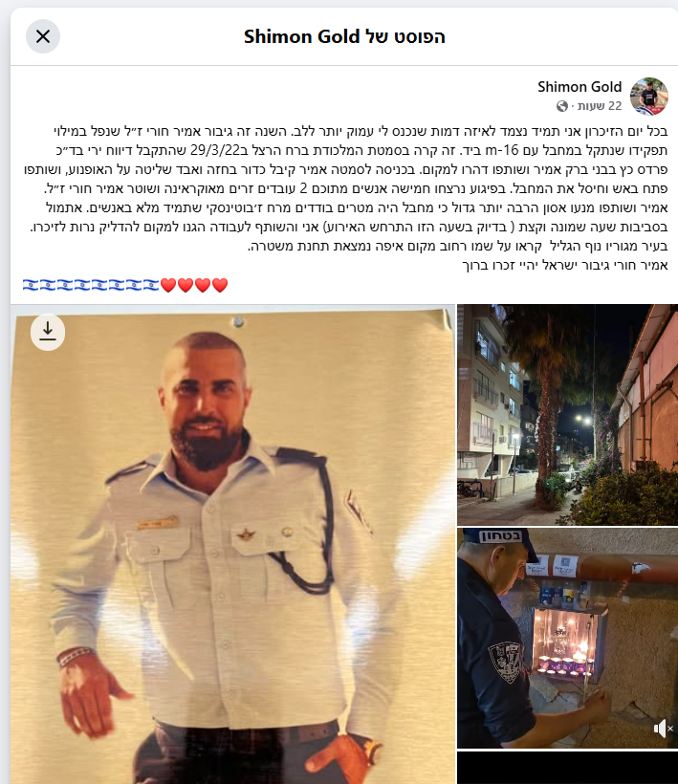
Task: Click the row of Israeli flag emojis
Action: point(91,285)
